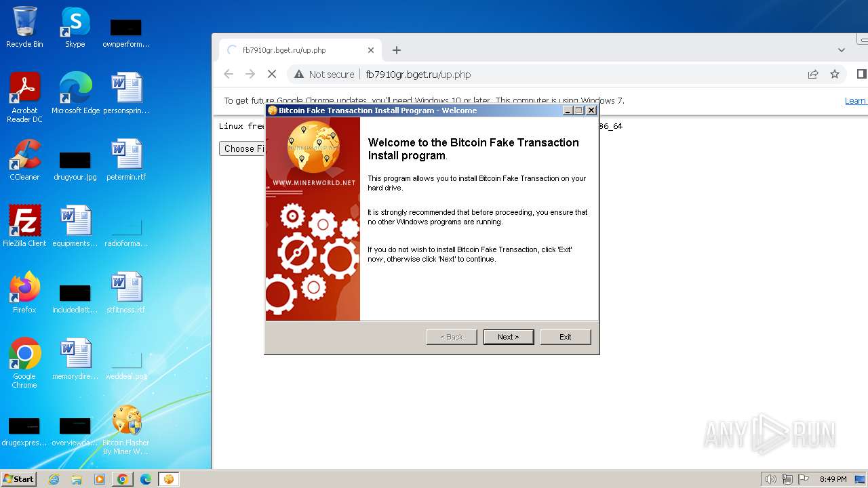Close the Bitcoin installer window
Viewport: 868px width, 488px height.
coord(591,110)
